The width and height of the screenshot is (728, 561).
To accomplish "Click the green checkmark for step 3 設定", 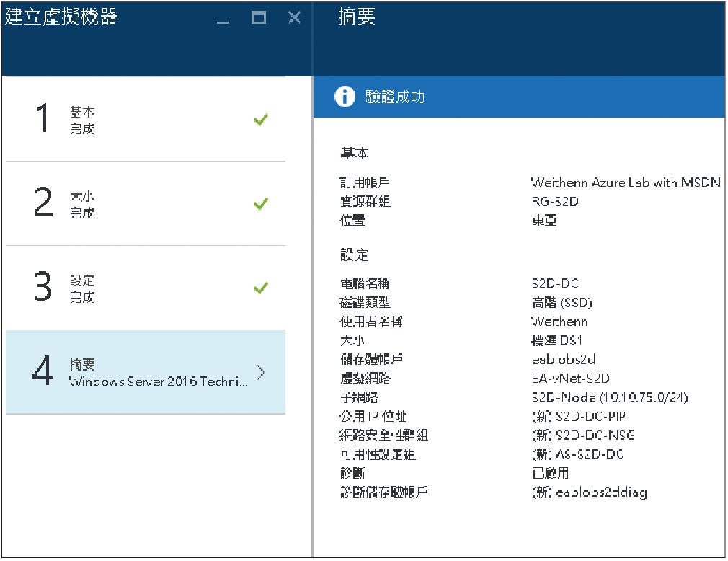I will point(261,288).
